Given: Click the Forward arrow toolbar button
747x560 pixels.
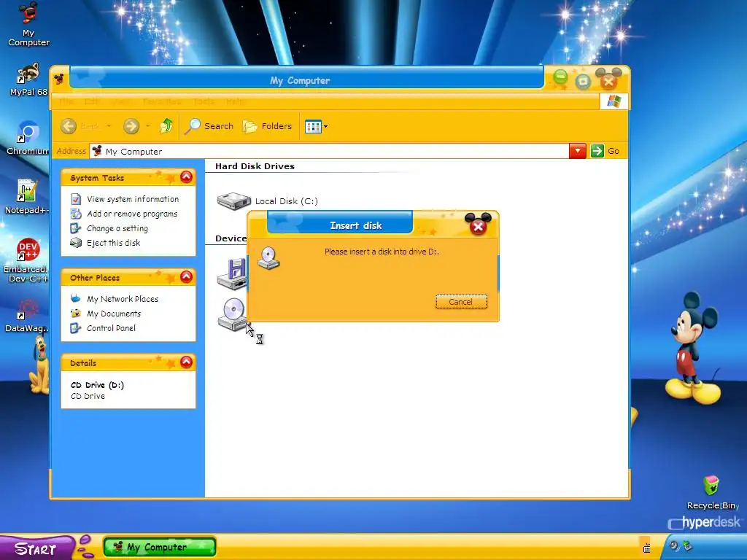Looking at the screenshot, I should click(131, 126).
